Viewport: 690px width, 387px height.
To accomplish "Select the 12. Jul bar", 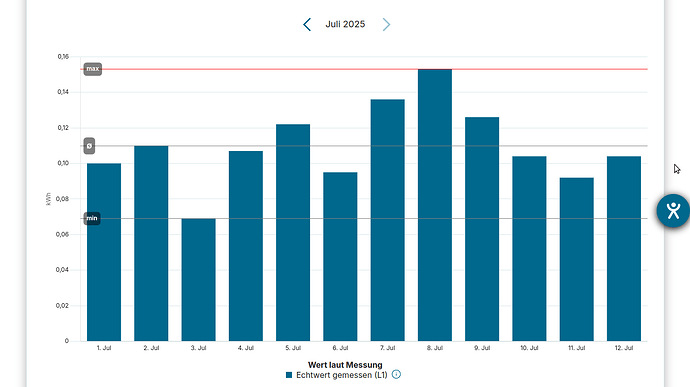I will (624, 249).
